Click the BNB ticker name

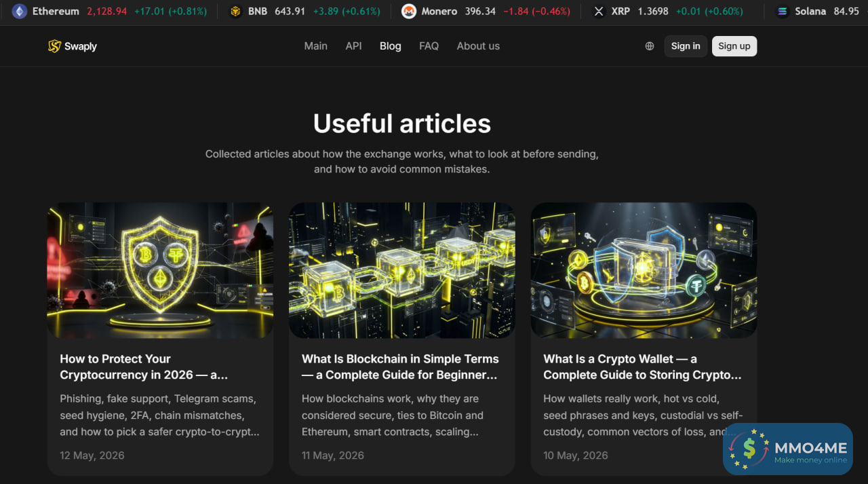258,12
